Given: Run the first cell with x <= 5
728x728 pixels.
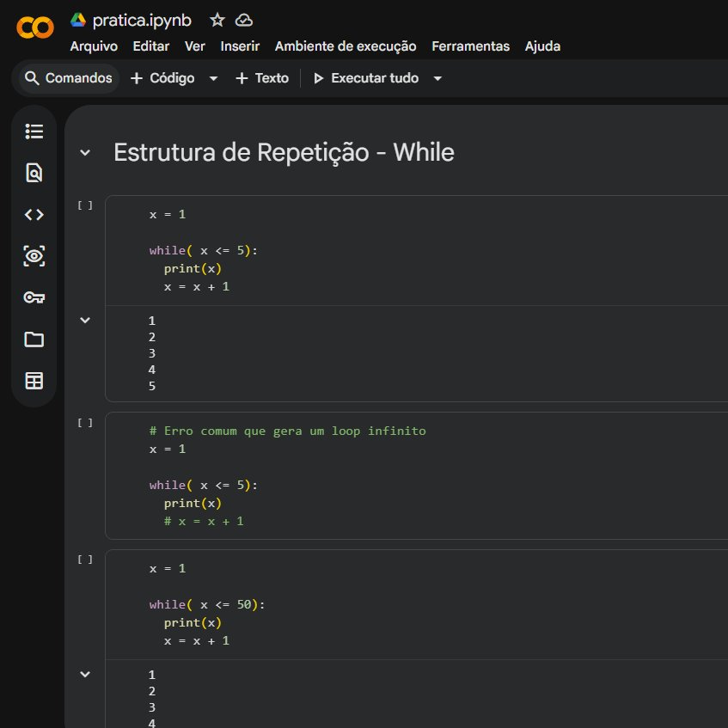Looking at the screenshot, I should (x=85, y=205).
